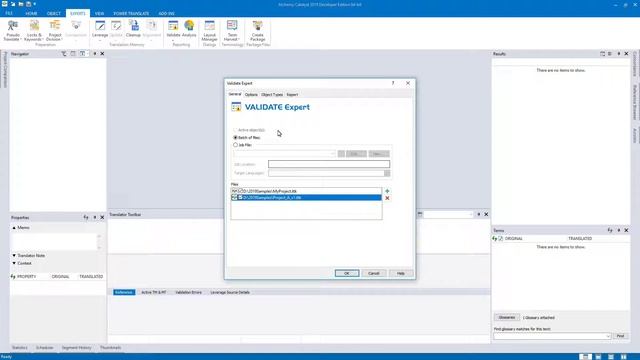
Task: Click the filter icon in Properties panel header
Action: [86, 218]
